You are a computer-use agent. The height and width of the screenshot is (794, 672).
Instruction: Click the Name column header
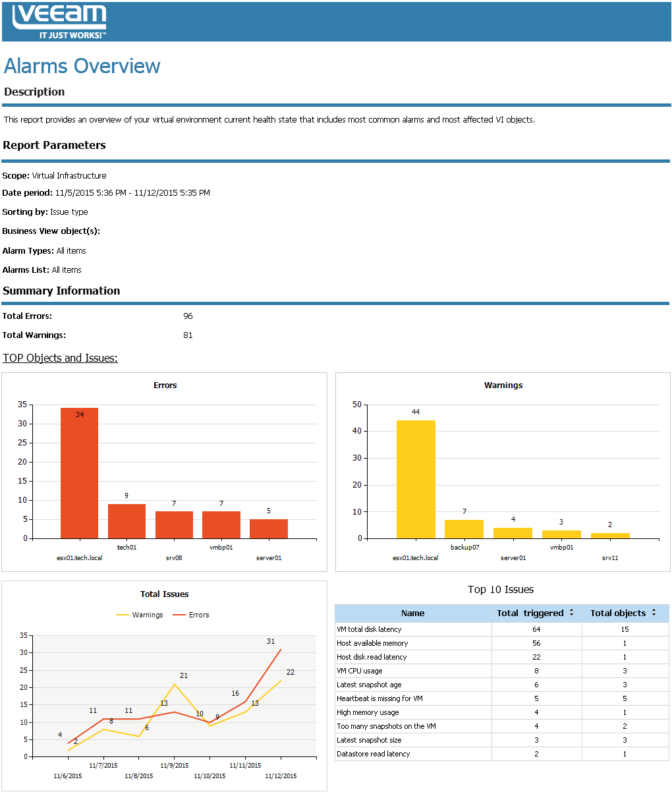click(x=413, y=613)
